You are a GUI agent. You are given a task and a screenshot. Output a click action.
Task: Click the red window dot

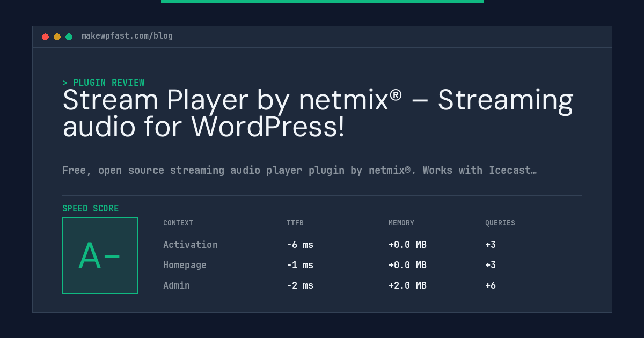(45, 36)
